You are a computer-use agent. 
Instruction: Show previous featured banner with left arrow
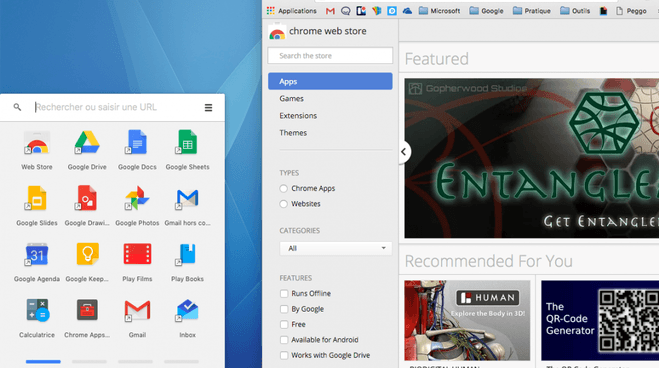tap(404, 152)
